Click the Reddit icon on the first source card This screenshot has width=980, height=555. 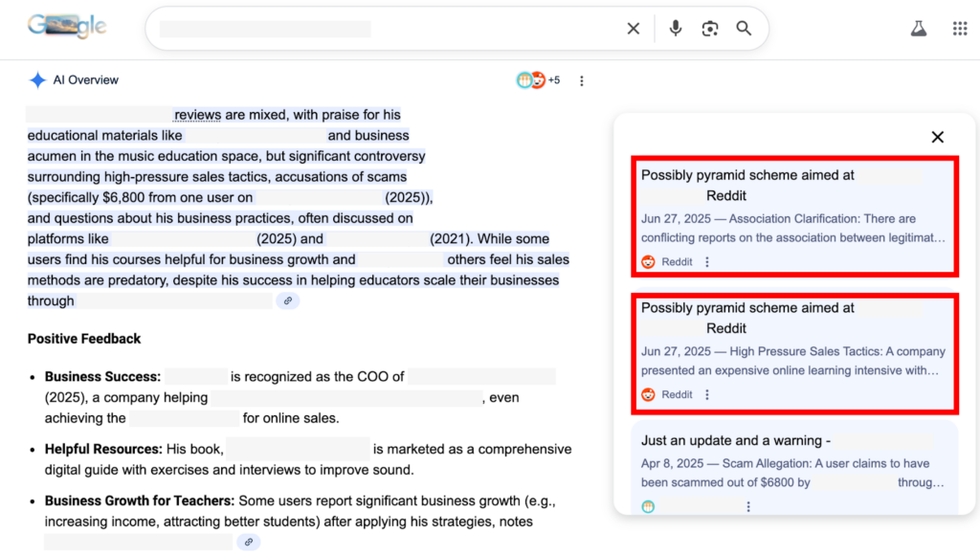[649, 261]
